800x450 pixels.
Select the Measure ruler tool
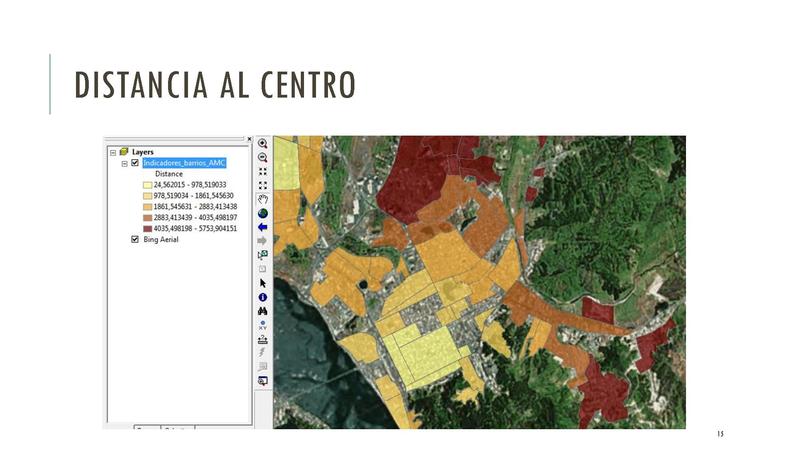(x=263, y=339)
